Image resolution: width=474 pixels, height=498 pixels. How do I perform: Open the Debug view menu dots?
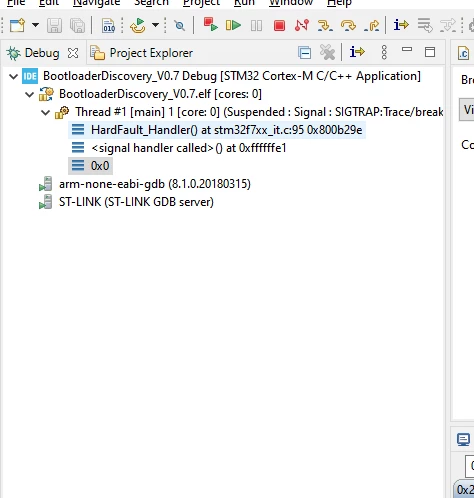[384, 53]
